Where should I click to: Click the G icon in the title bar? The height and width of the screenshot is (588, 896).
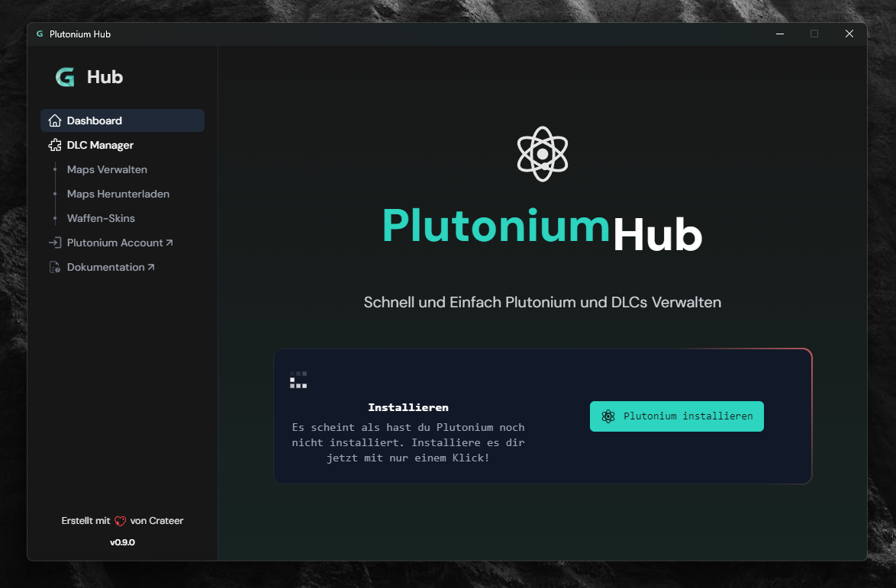point(39,34)
